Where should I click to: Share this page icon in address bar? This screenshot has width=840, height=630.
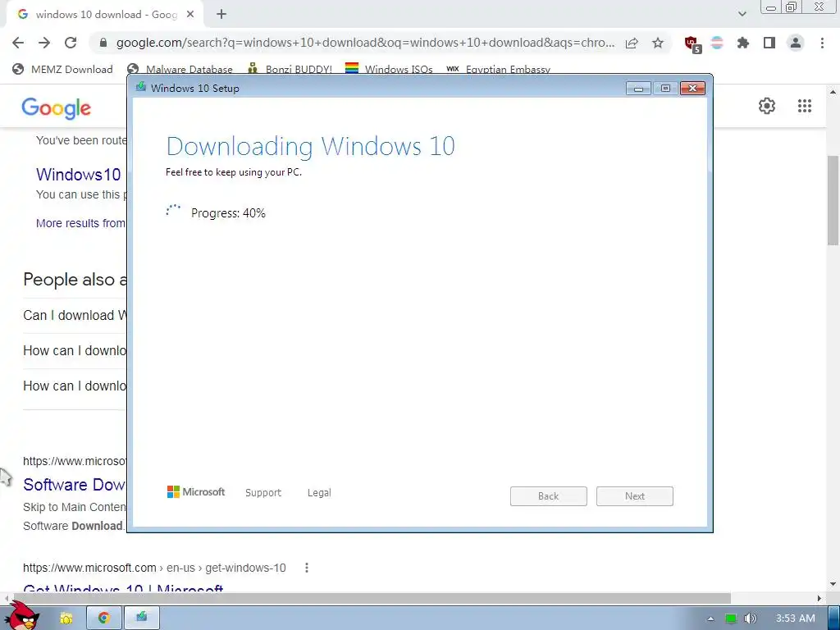click(x=632, y=43)
